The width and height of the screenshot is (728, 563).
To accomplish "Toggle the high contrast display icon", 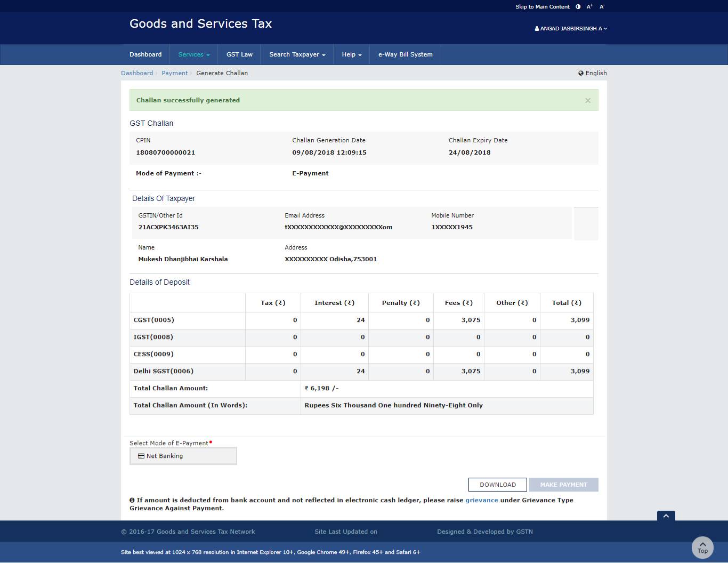I will (x=577, y=6).
